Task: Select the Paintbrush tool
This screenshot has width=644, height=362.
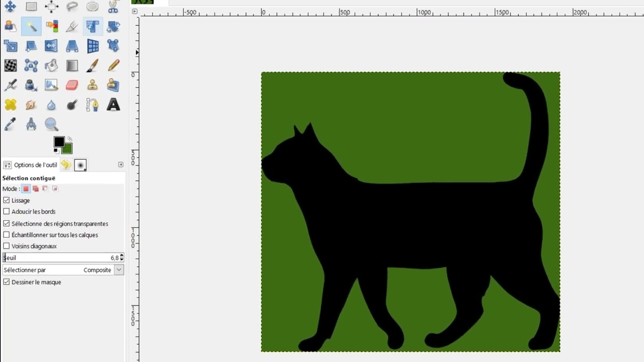Action: coord(93,65)
